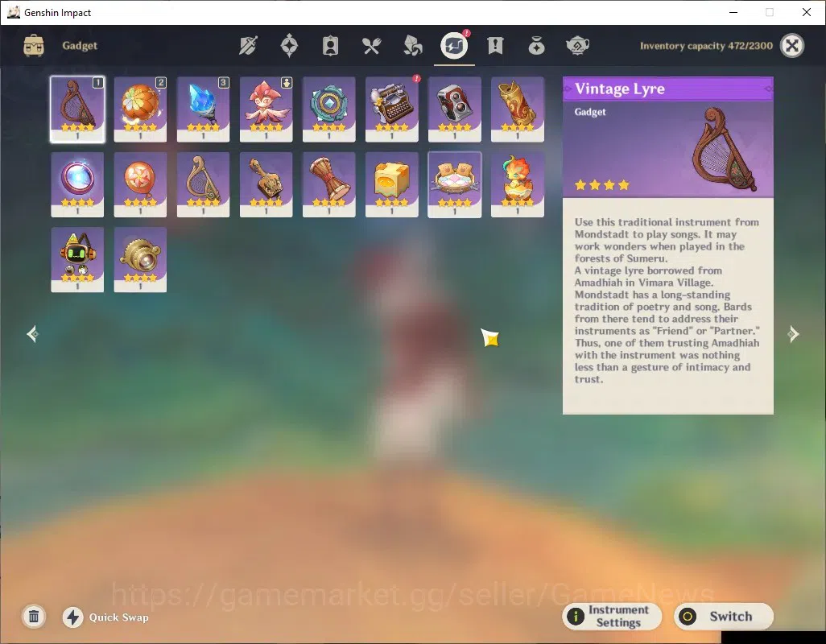Open the Precious Items tab
This screenshot has width=826, height=644.
pyautogui.click(x=536, y=46)
